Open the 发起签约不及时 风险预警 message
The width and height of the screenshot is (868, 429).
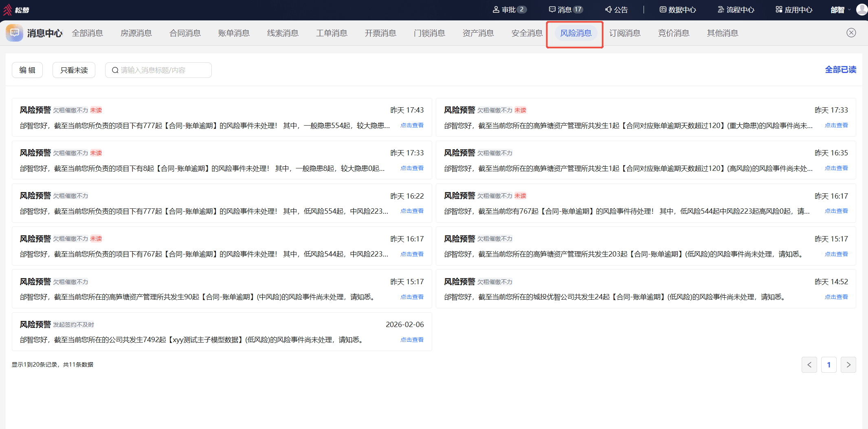(x=222, y=332)
